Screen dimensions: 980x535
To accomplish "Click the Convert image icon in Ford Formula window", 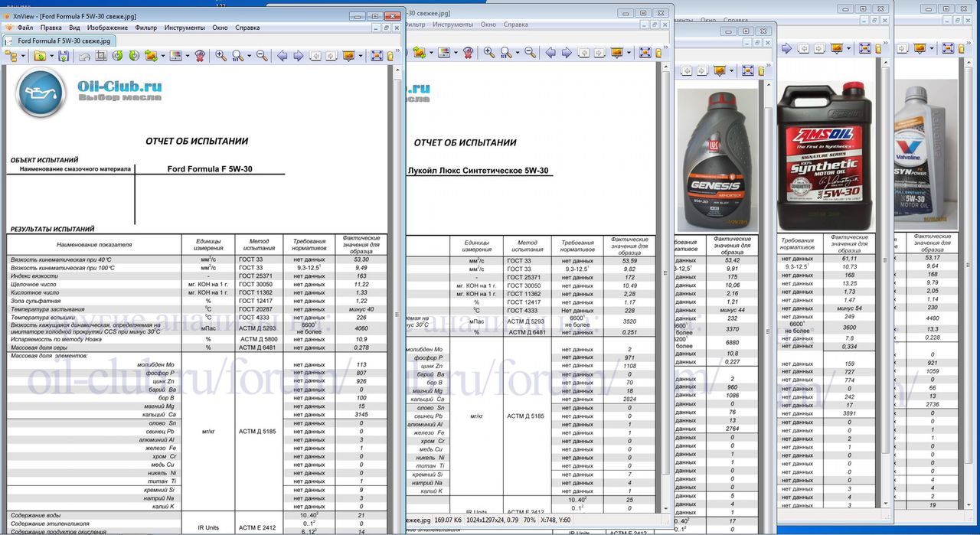I will (150, 56).
